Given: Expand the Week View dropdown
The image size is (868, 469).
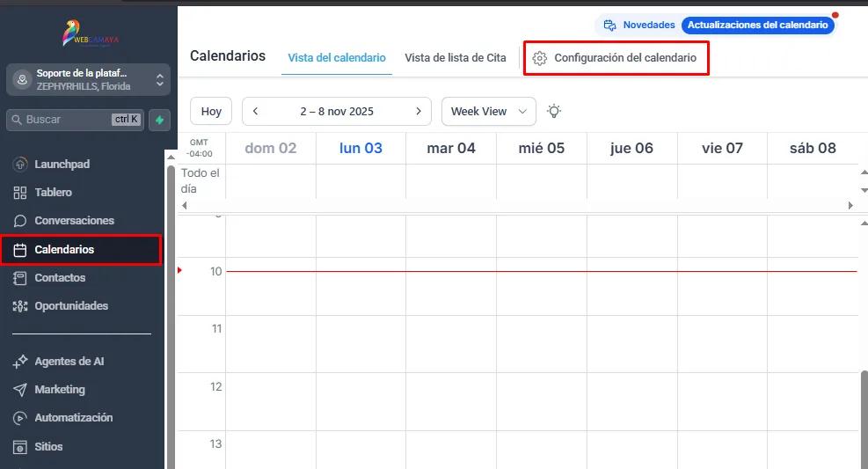Looking at the screenshot, I should pos(489,111).
